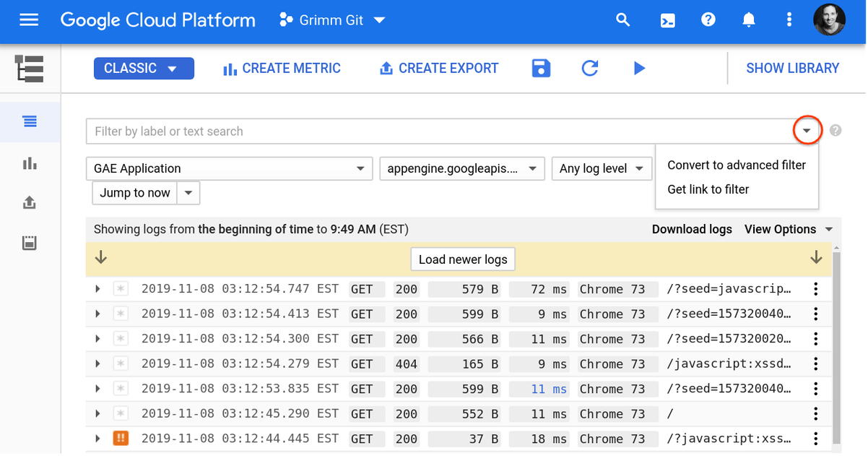Click the 404 status code
Viewport: 868px width, 456px height.
click(x=407, y=364)
